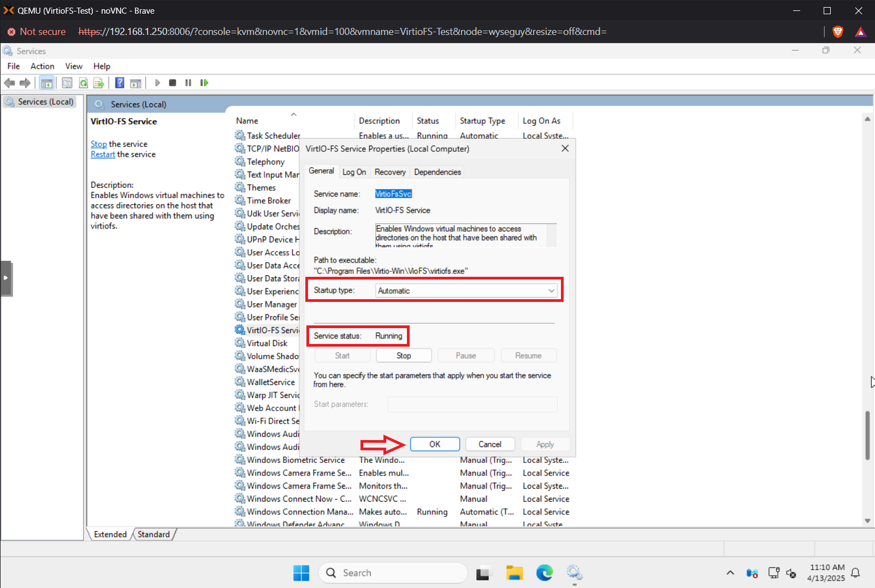
Task: Click the Forward arrow in Services toolbar
Action: pos(25,83)
